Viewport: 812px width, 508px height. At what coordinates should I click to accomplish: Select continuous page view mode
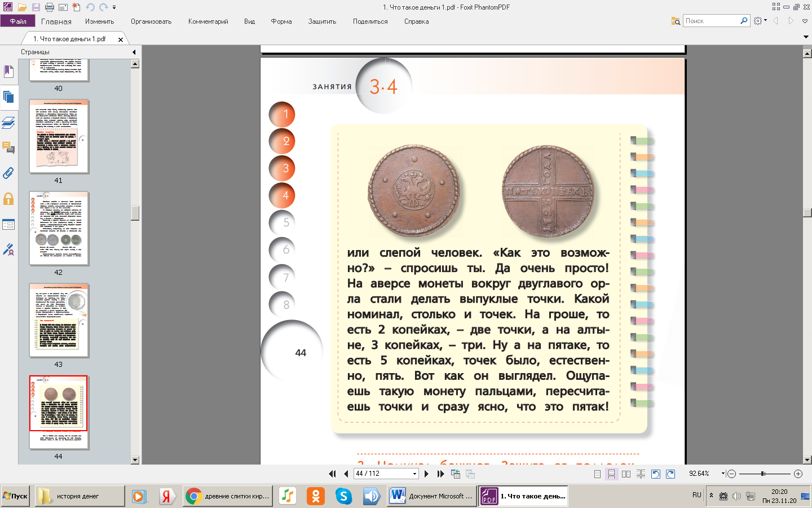(611, 474)
